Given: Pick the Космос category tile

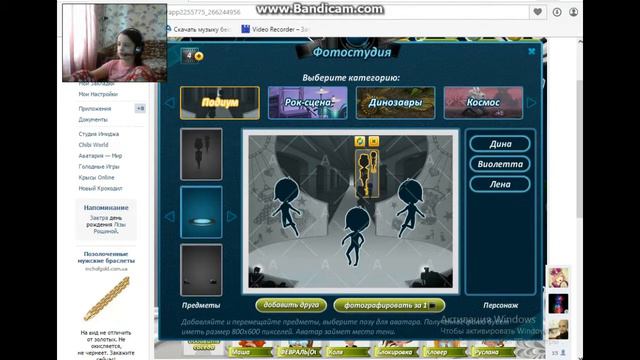Looking at the screenshot, I should [483, 103].
